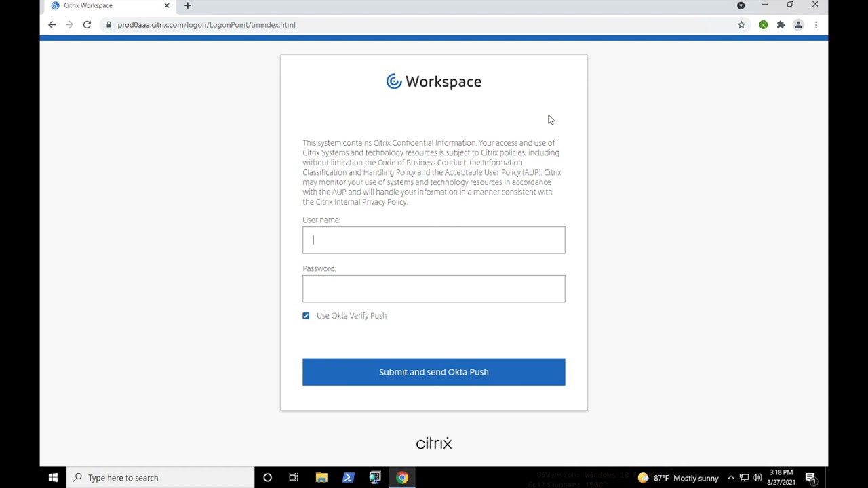Uncheck Use Okta Verify Push checkbox
Viewport: 868px width, 488px height.
click(306, 316)
